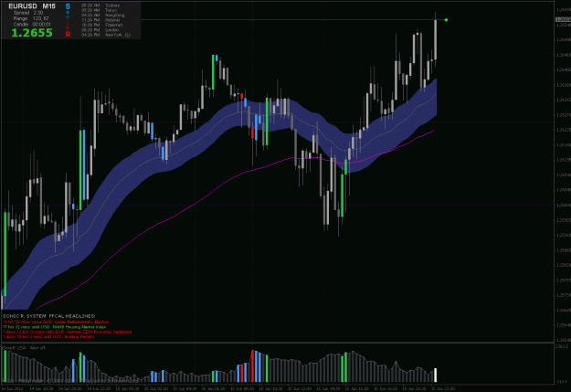Click the Hongkong session time row
Screen dimensions: 571x392
(x=103, y=16)
